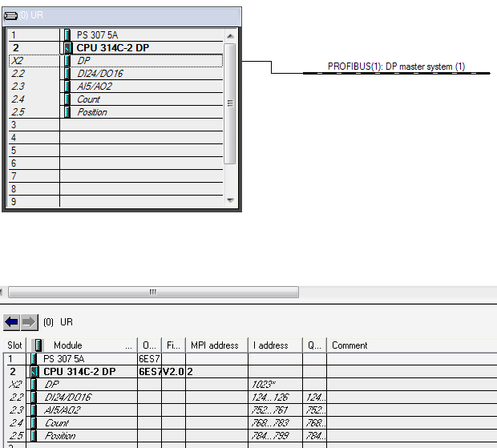Click the rack icon in UR title bar
The width and height of the screenshot is (497, 448).
coord(10,15)
